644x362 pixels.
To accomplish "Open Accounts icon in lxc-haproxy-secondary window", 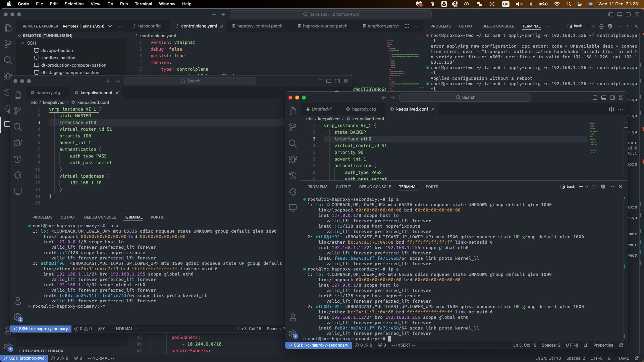I will pos(293,317).
